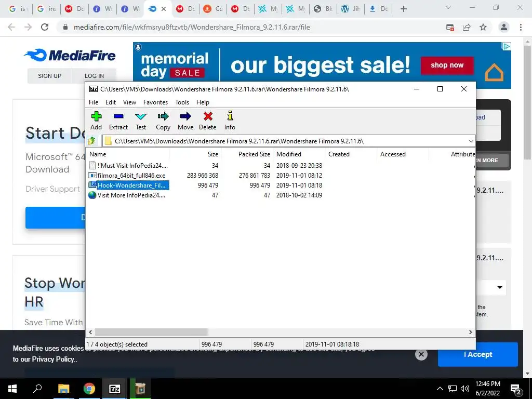Bookmark this page star icon
This screenshot has height=399, width=532.
pos(483,27)
